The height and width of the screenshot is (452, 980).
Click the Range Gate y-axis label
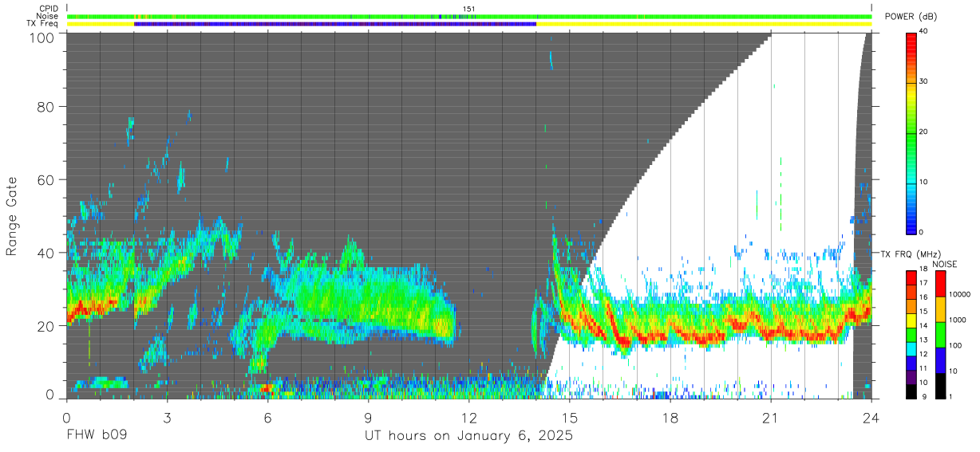pyautogui.click(x=12, y=216)
